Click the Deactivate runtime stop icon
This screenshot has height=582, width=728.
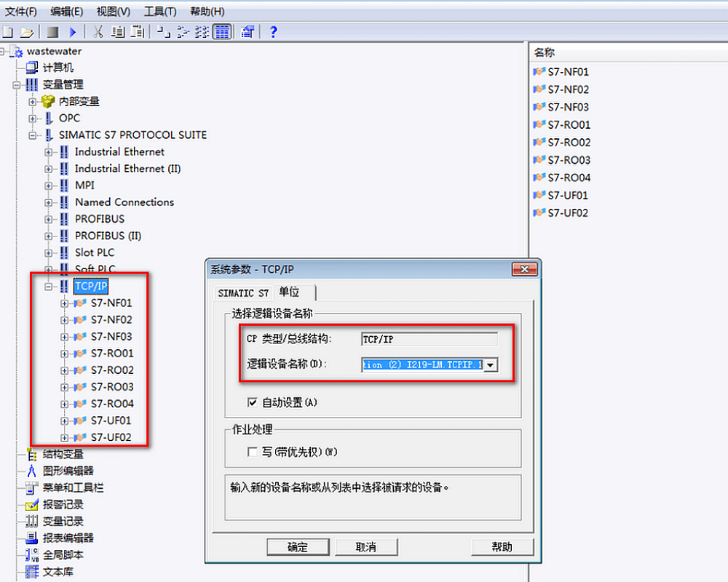coord(52,32)
